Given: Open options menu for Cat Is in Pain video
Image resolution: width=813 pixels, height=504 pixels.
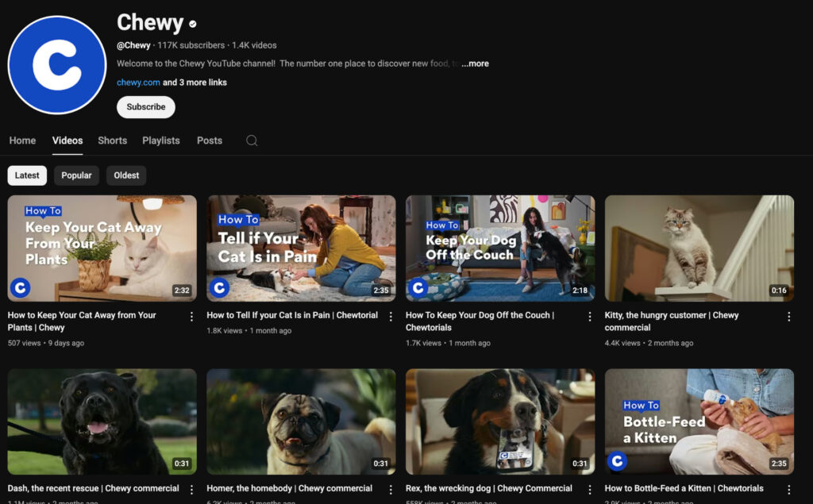Looking at the screenshot, I should coord(391,317).
